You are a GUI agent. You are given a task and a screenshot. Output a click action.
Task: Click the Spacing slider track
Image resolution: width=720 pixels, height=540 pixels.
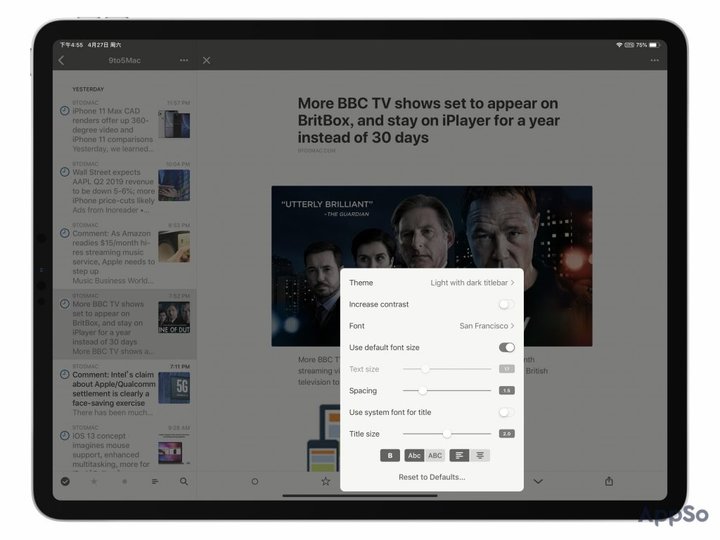point(448,390)
